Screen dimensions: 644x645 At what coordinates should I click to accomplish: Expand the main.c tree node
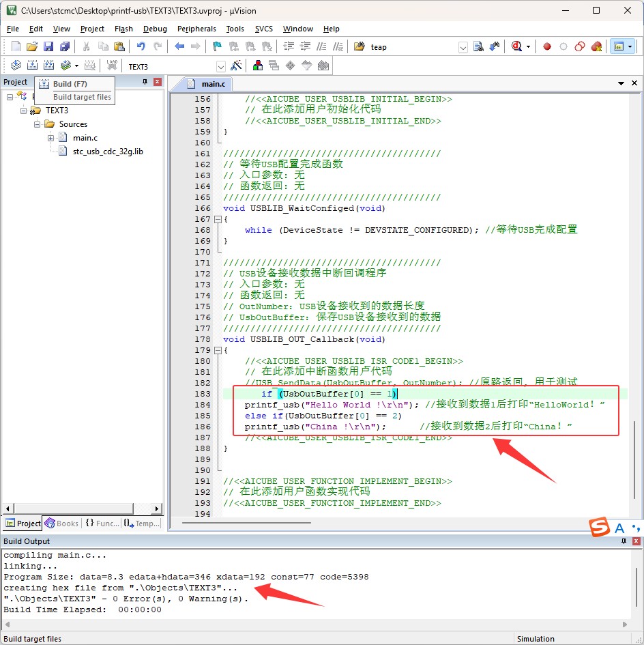pyautogui.click(x=50, y=138)
